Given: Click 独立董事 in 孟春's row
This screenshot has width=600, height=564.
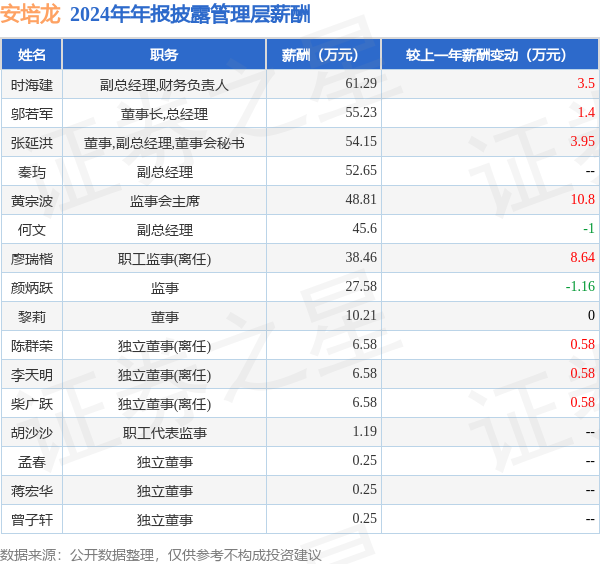Looking at the screenshot, I should 164,462.
